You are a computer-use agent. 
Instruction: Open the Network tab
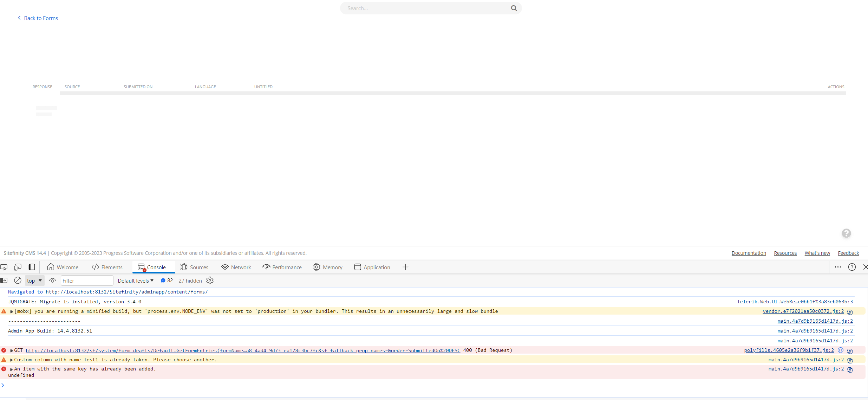point(236,267)
